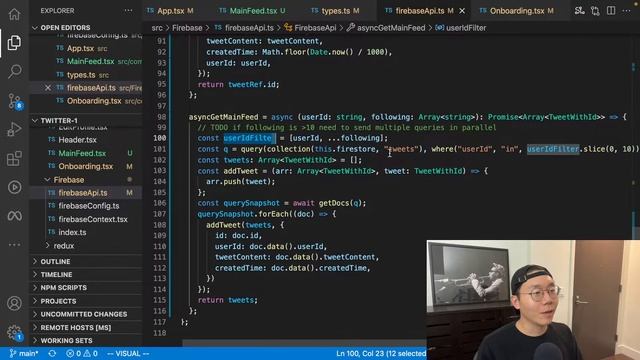Open MainFeed.tsx in TWITTER-1 tree

click(82, 153)
